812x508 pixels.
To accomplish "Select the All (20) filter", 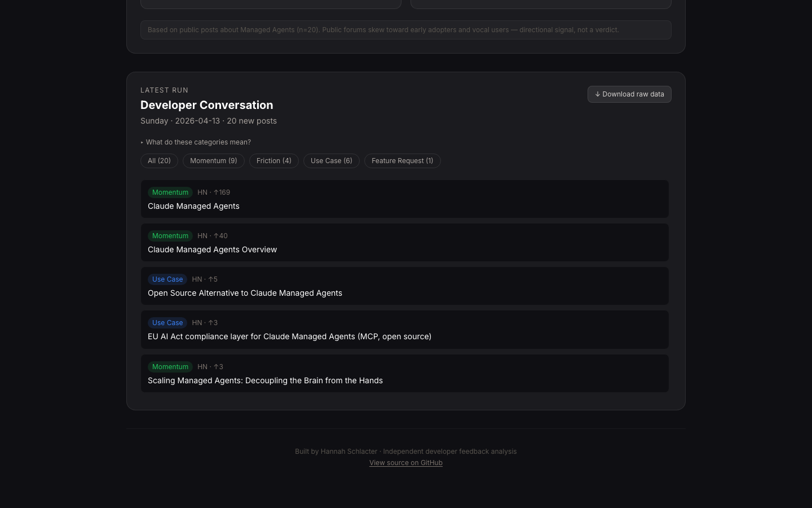I will (x=159, y=161).
